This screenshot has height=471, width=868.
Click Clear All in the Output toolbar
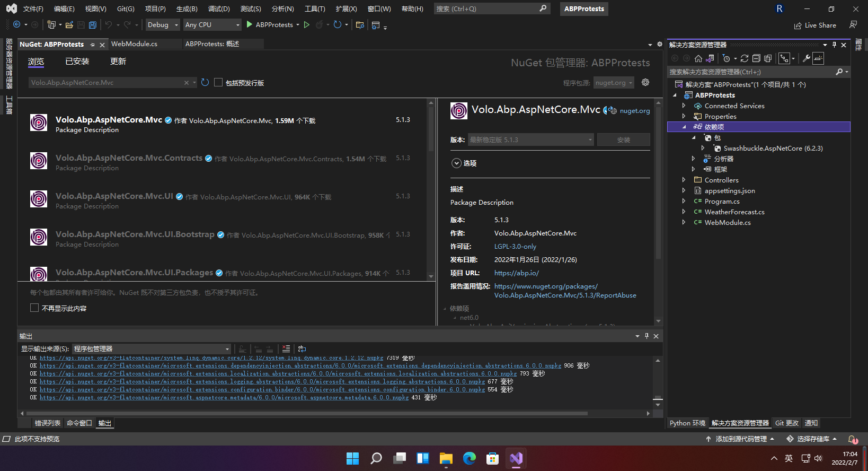[286, 349]
